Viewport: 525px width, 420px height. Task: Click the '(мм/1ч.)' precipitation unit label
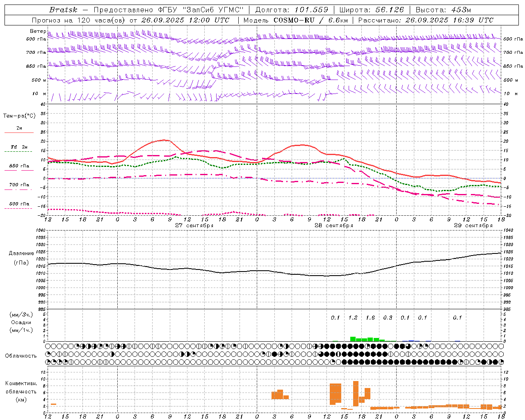(x=21, y=330)
